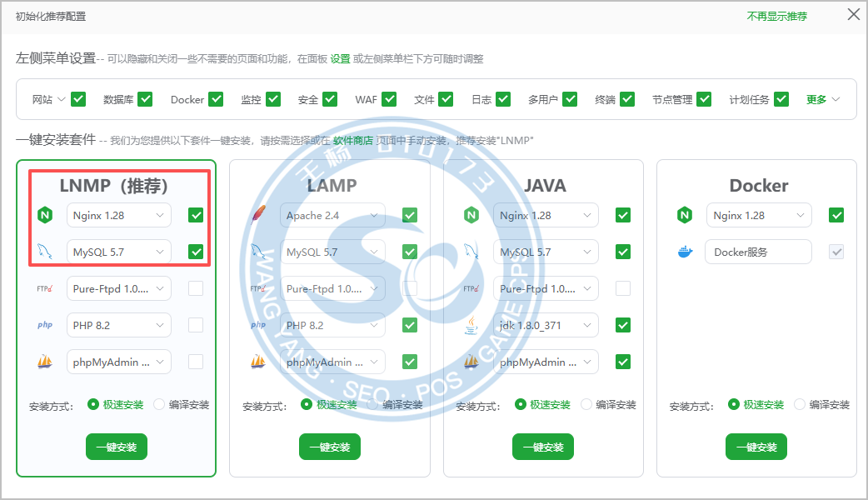Click the Pure-Ftpd icon in LNMP panel
Screen dimensions: 868x500
(x=45, y=288)
